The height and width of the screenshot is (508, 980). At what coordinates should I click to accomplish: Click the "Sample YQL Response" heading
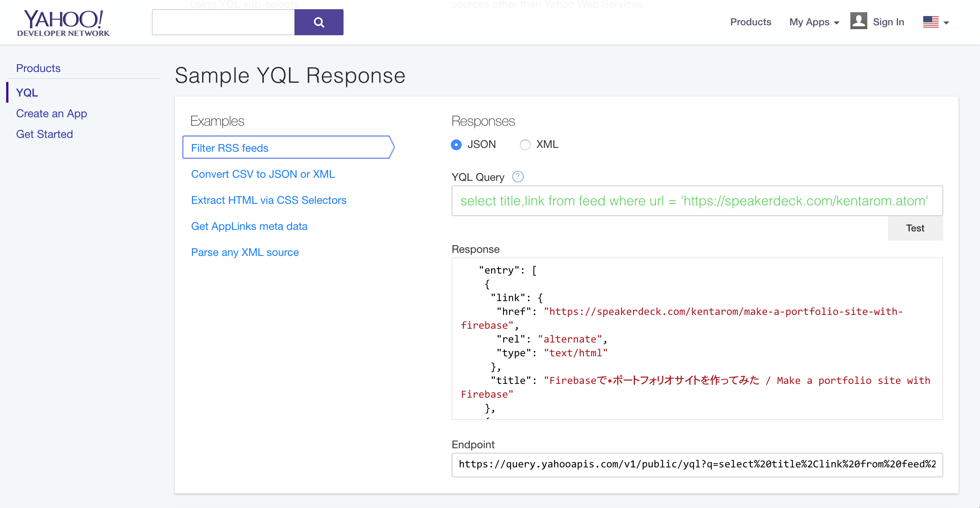pyautogui.click(x=290, y=75)
